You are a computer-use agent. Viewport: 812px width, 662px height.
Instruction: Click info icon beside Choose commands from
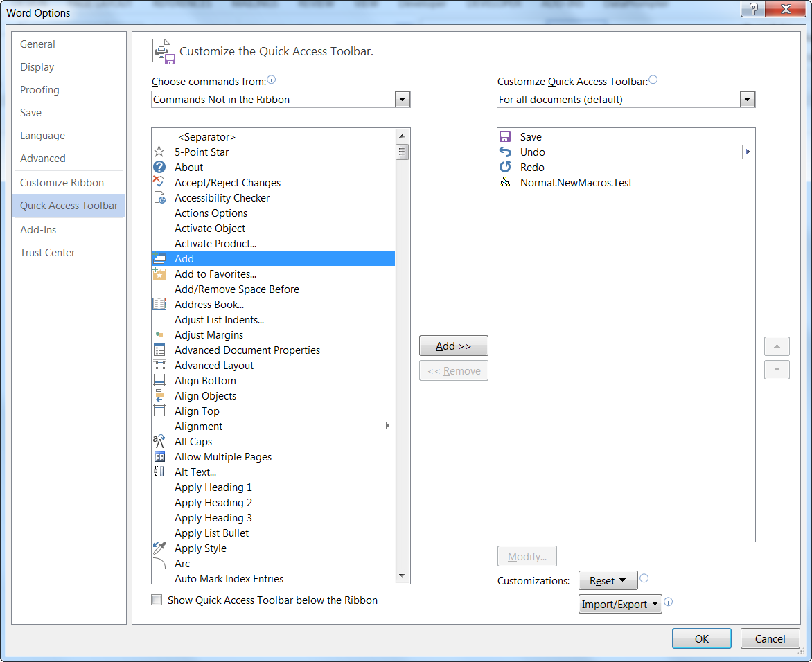(x=272, y=80)
